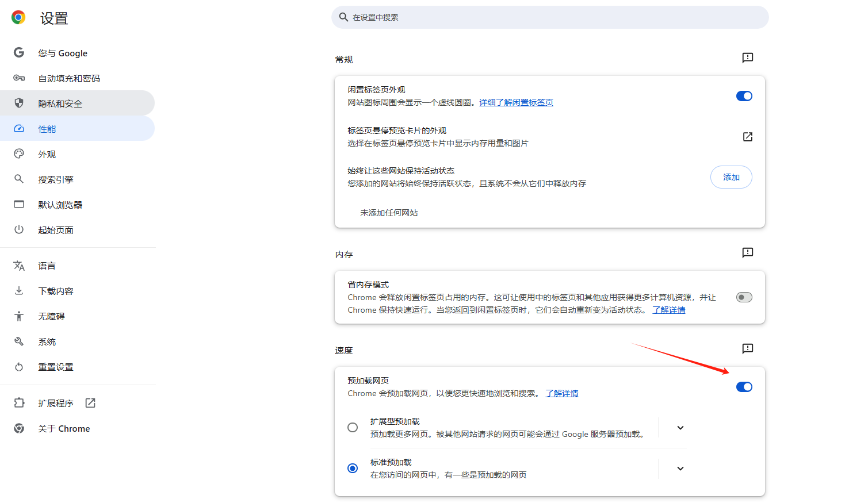Click the download icon for 下载内容
The image size is (868, 503).
pyautogui.click(x=19, y=291)
